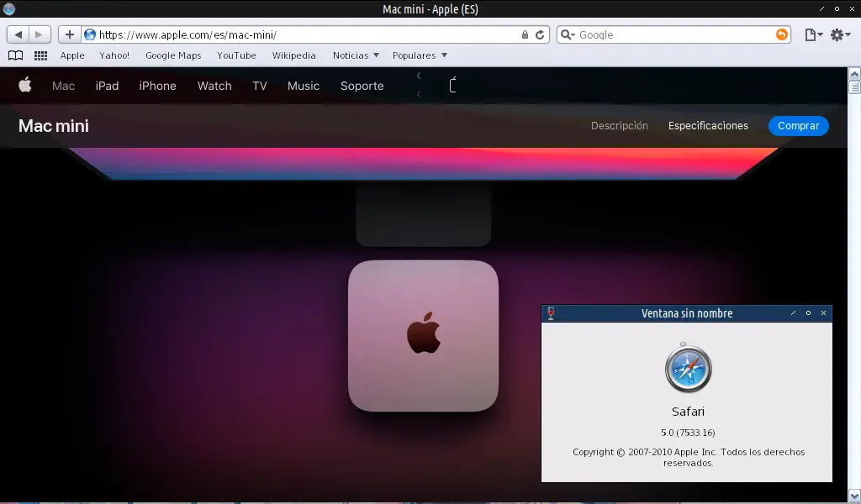The width and height of the screenshot is (861, 504).
Task: Select iPad in the site navigation
Action: pos(107,86)
